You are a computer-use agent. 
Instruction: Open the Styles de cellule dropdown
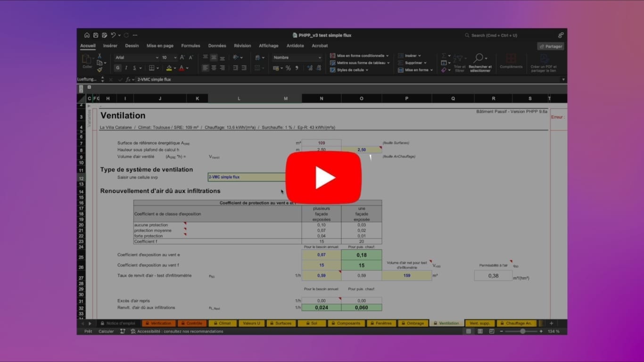[x=349, y=70]
